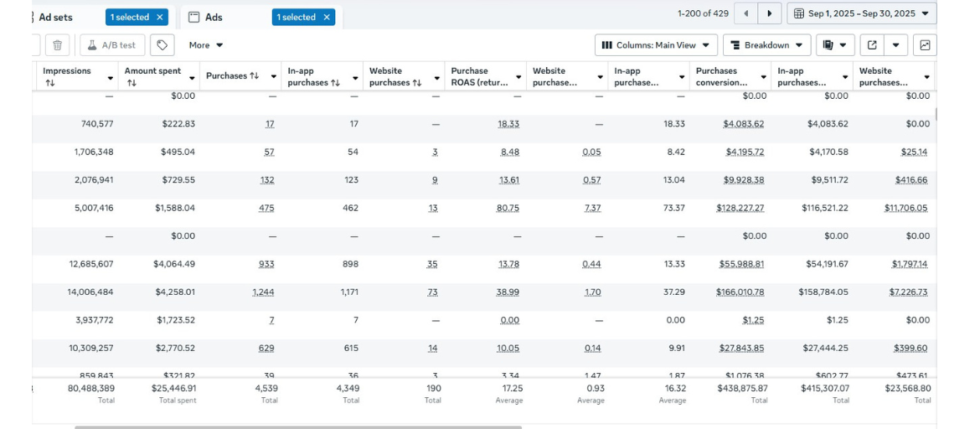Image resolution: width=980 pixels, height=429 pixels.
Task: Expand the Breakdown dropdown
Action: tap(766, 45)
